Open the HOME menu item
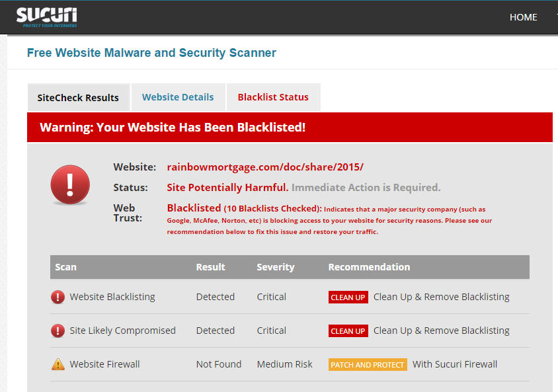This screenshot has height=392, width=558. coord(523,17)
